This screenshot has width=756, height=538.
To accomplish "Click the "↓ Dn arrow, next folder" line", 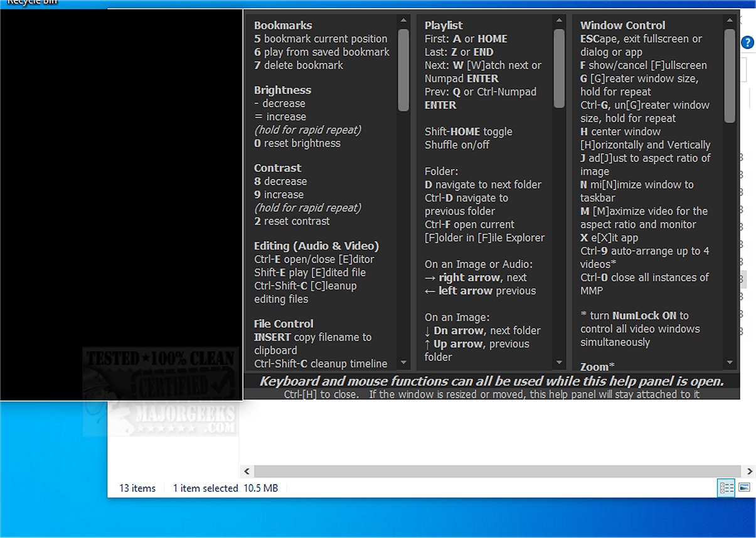I will (482, 331).
